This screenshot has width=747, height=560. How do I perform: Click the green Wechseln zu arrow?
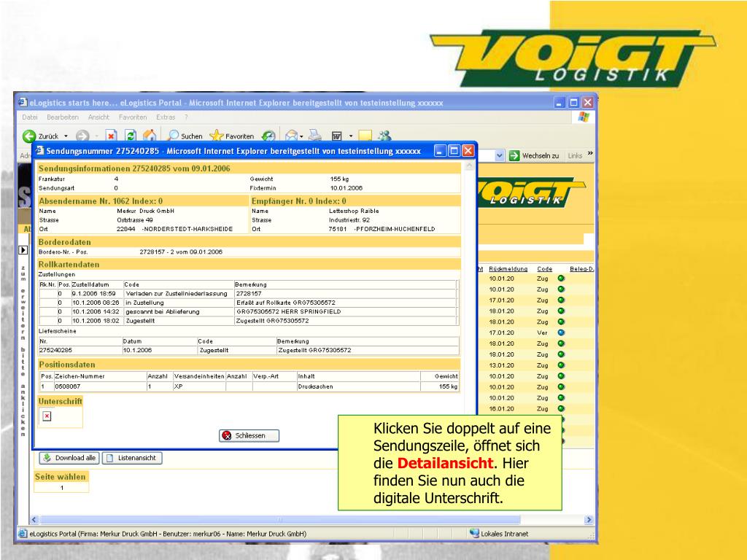[x=514, y=156]
